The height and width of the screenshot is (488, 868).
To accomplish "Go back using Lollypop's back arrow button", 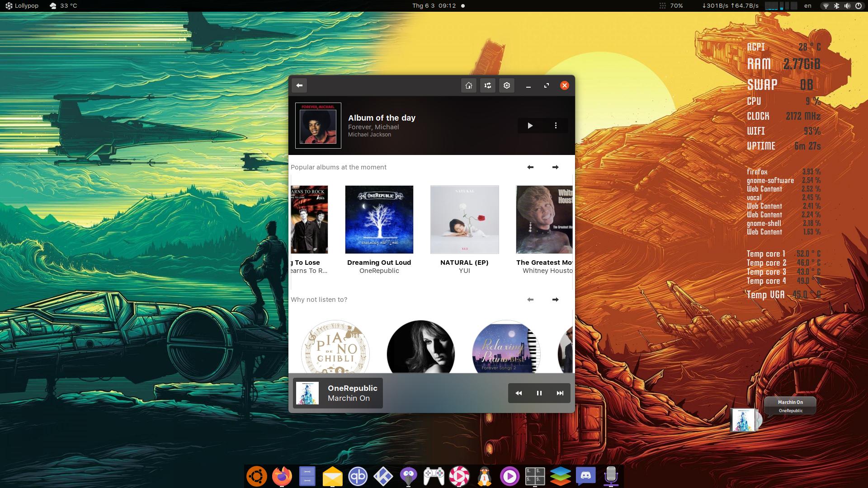I will (x=299, y=85).
